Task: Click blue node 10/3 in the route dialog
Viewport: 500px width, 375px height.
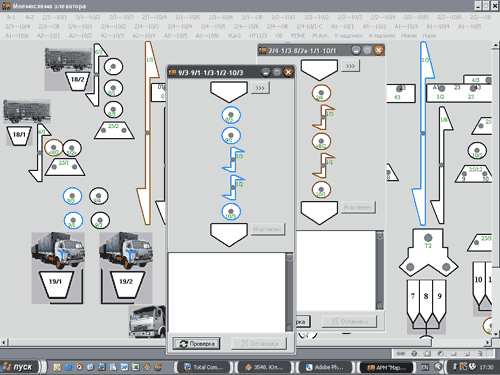Action: tap(231, 212)
